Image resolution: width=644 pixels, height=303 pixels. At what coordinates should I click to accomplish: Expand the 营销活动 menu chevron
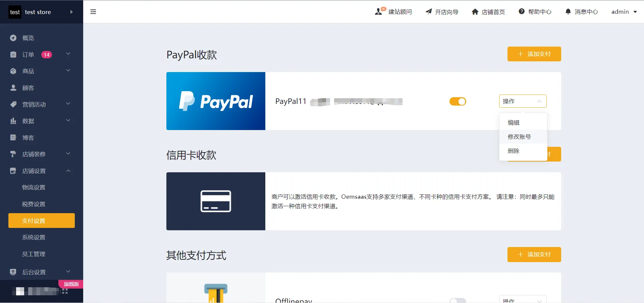(x=68, y=104)
